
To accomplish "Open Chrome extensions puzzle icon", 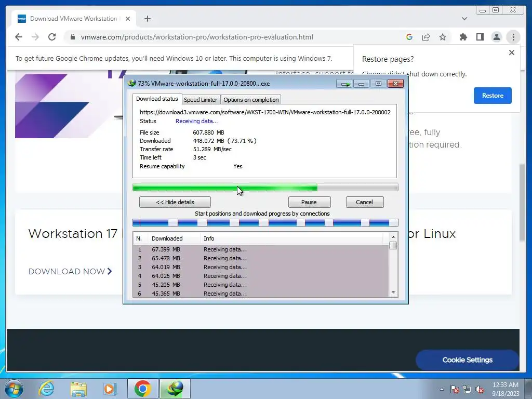I will [x=463, y=37].
